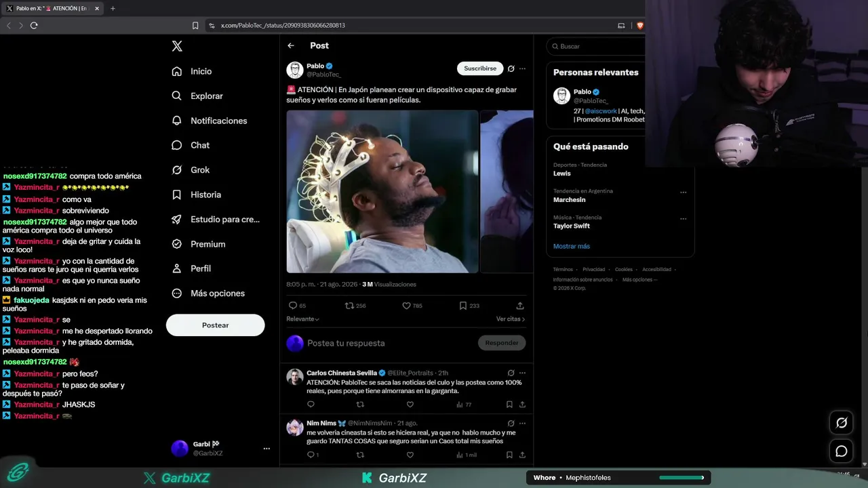Click Mostrar más under trends

click(x=572, y=246)
